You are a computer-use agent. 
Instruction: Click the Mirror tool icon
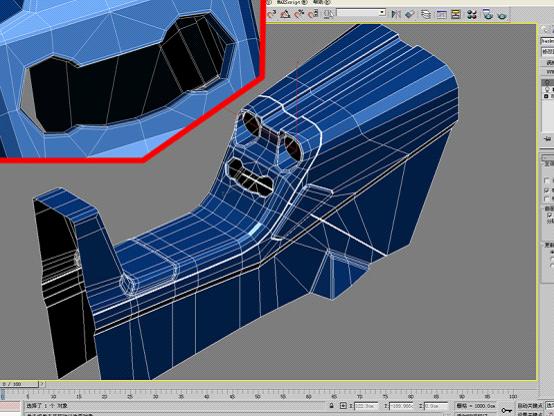[396, 14]
